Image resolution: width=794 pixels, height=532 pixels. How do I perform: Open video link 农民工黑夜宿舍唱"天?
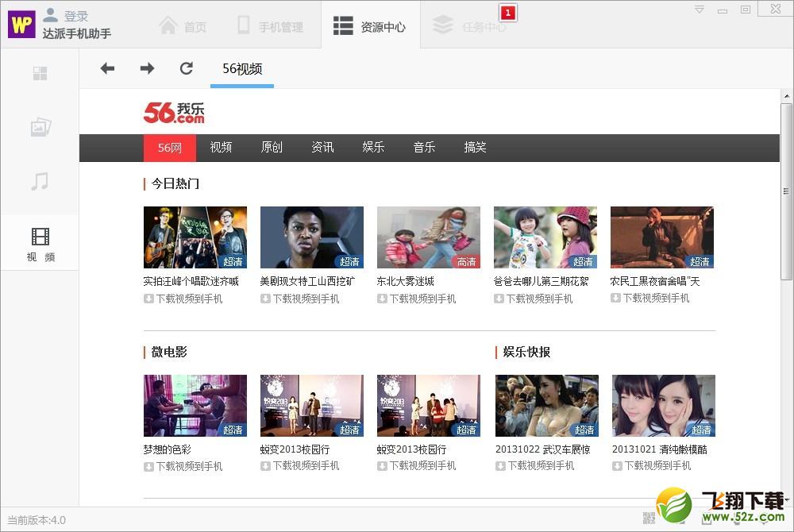point(655,281)
